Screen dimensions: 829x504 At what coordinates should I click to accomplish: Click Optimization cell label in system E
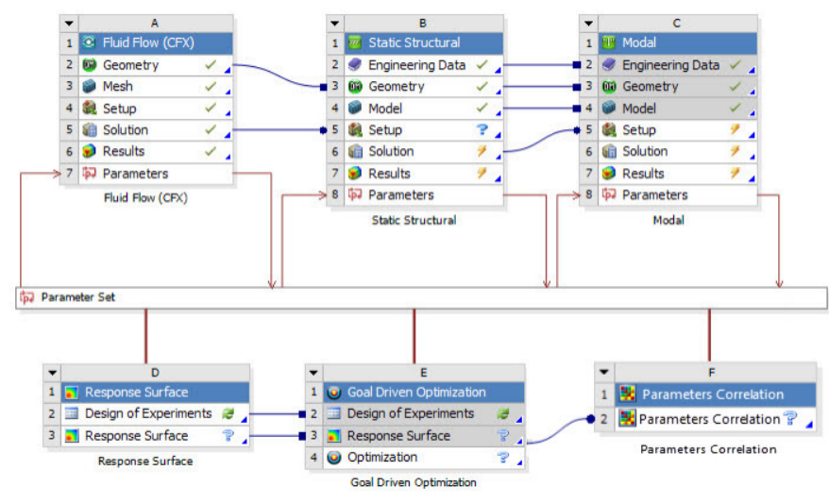pyautogui.click(x=382, y=458)
